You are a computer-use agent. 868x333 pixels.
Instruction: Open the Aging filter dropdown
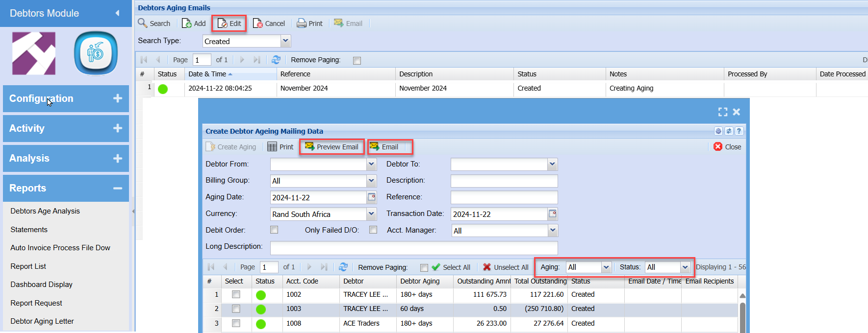coord(606,267)
